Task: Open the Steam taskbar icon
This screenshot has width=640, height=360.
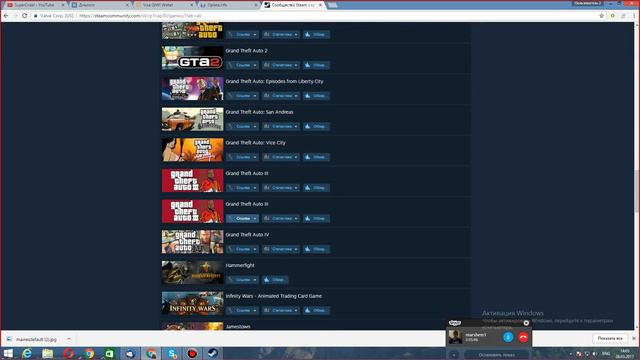Action: 213,353
